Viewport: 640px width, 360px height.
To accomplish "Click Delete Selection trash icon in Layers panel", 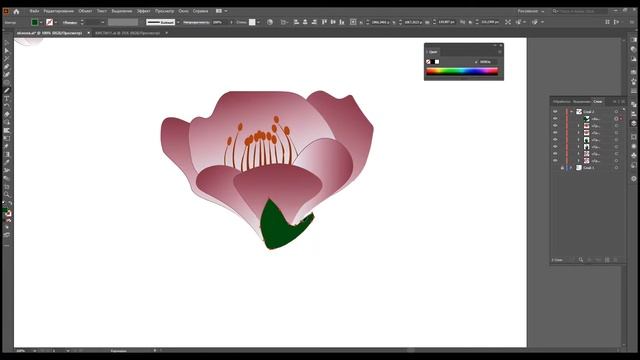I will click(616, 260).
